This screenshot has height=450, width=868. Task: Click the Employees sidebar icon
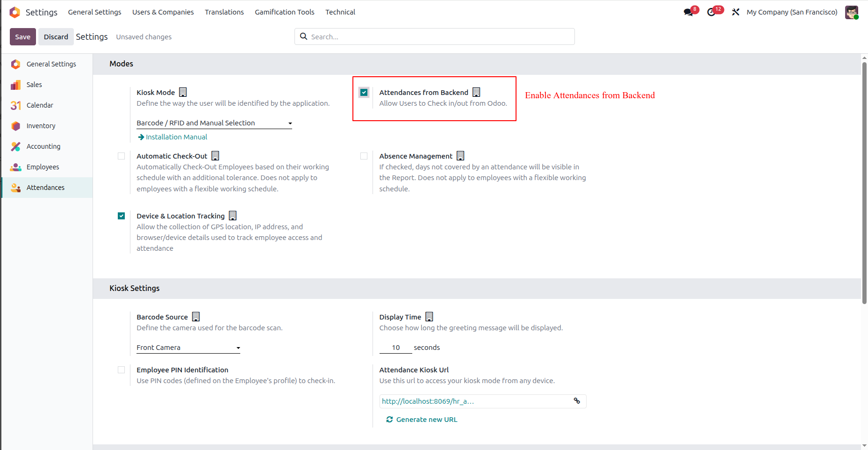pos(16,167)
